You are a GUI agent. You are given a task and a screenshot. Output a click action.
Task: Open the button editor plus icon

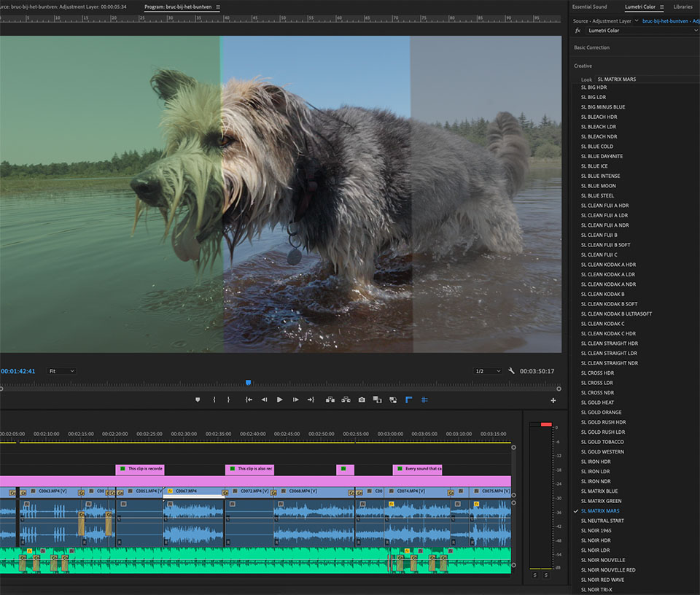(553, 400)
